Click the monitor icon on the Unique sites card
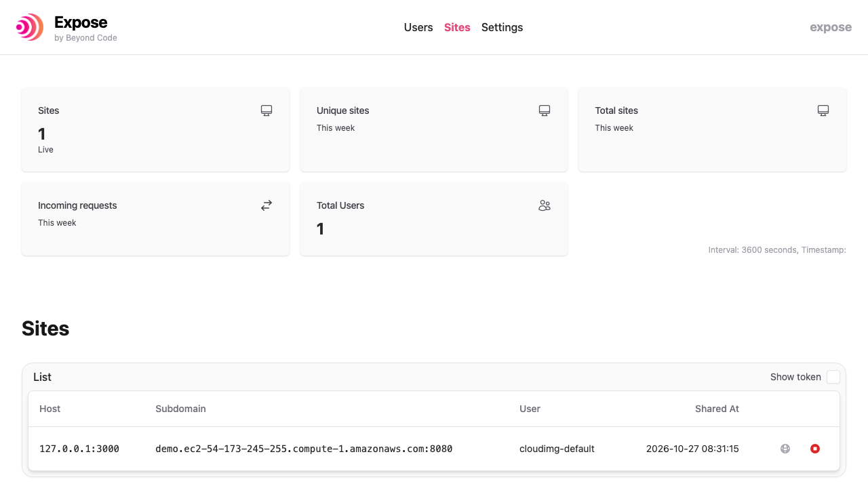868x488 pixels. (x=545, y=110)
